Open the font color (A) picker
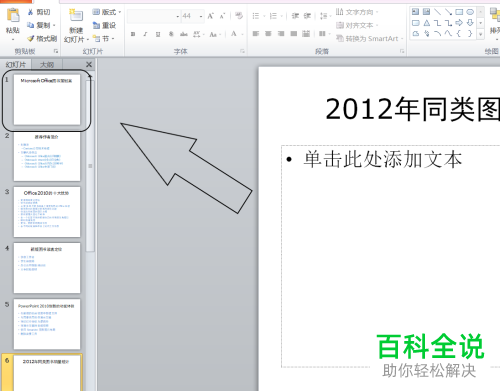 (x=236, y=34)
